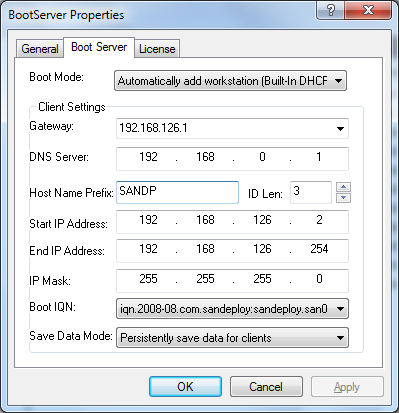Click Start IP Address first octet 192
The height and width of the screenshot is (413, 399).
tap(148, 220)
